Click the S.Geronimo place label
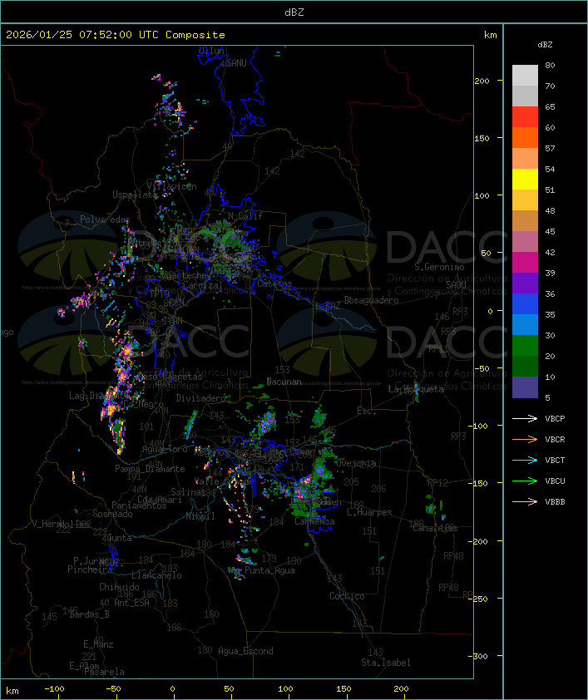 [438, 268]
